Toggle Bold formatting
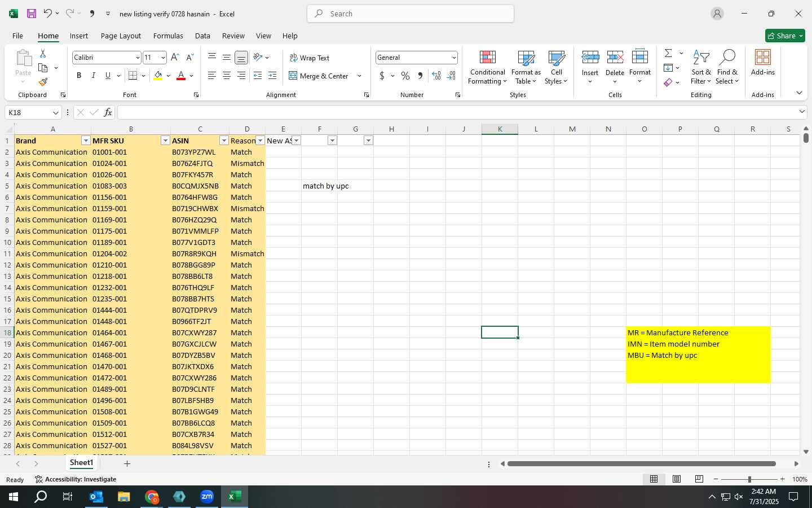This screenshot has width=812, height=508. click(79, 76)
